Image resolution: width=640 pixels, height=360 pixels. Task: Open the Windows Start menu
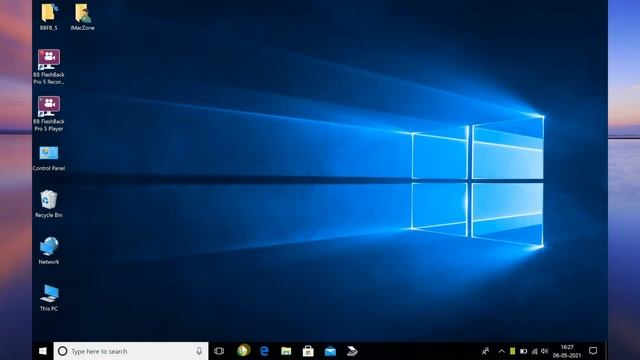pyautogui.click(x=42, y=351)
